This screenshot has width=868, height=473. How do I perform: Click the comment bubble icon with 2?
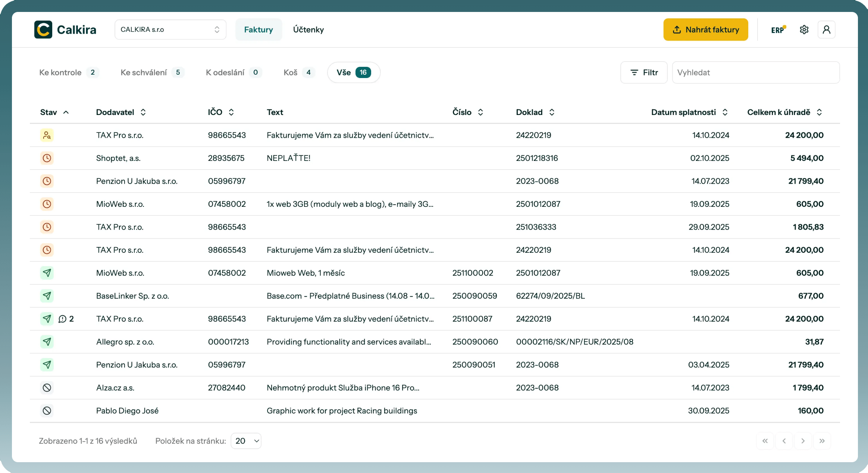[x=62, y=319]
